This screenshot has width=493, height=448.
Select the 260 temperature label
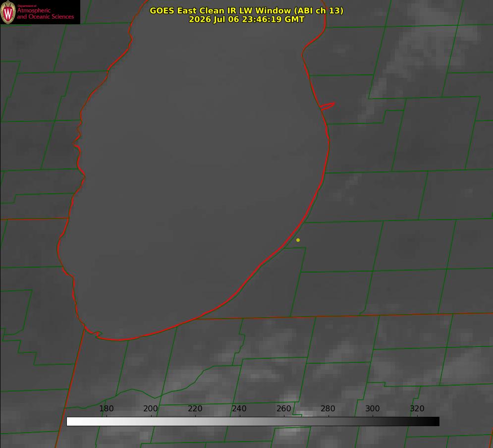[283, 408]
